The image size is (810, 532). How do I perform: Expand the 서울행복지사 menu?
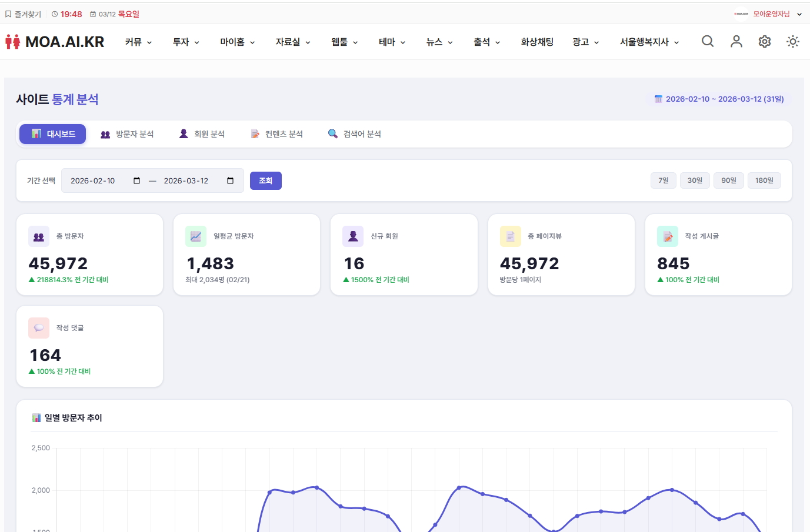[x=649, y=42]
